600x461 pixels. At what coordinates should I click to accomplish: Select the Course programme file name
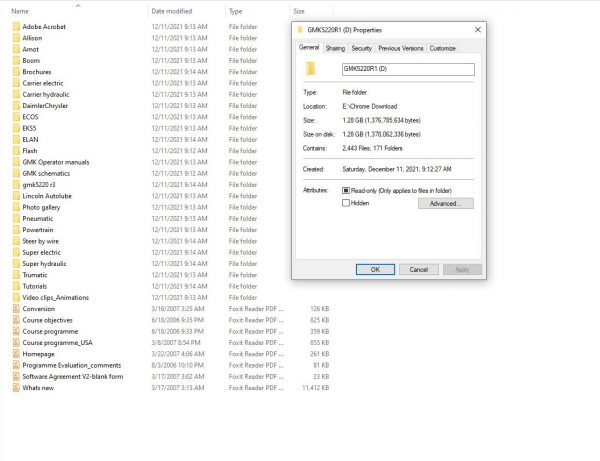coord(50,331)
